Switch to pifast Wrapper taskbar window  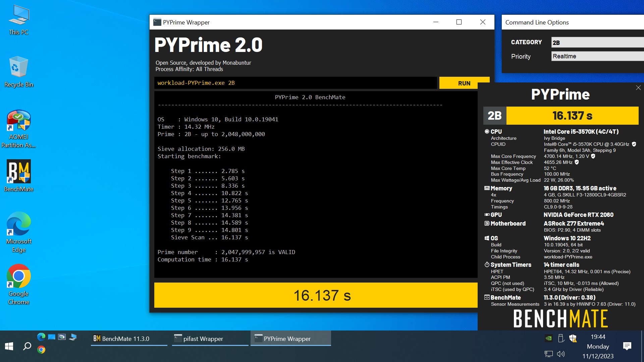pyautogui.click(x=210, y=339)
